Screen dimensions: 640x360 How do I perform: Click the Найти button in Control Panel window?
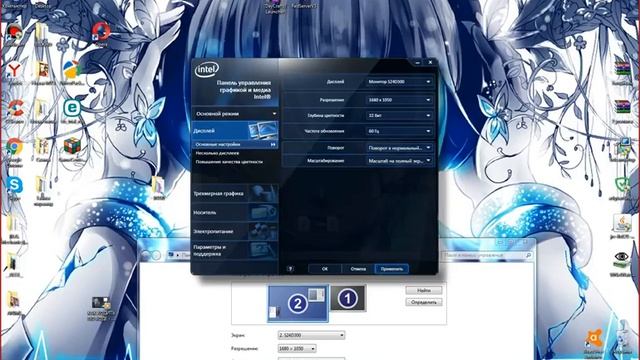(x=424, y=290)
